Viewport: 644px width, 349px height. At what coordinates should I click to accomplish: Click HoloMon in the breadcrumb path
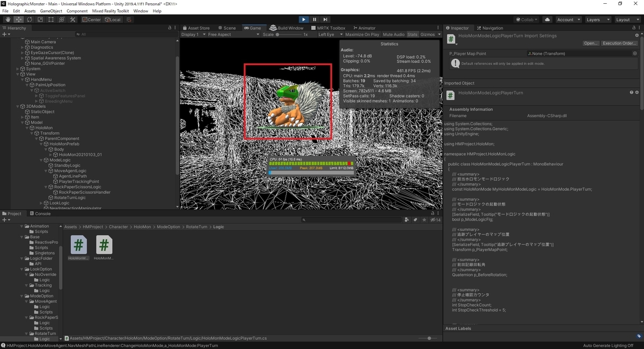[x=142, y=227]
